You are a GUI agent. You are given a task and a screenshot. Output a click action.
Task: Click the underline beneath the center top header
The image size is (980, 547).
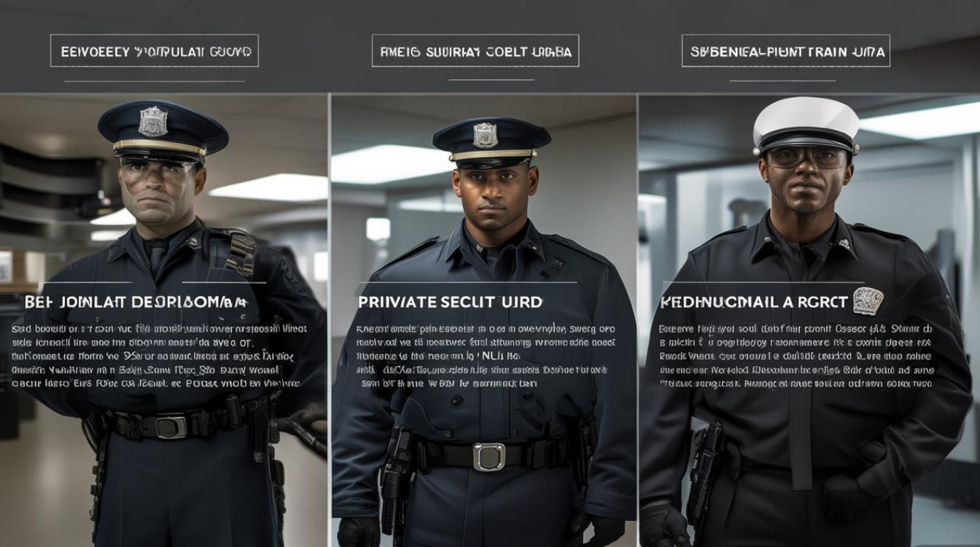tap(491, 79)
